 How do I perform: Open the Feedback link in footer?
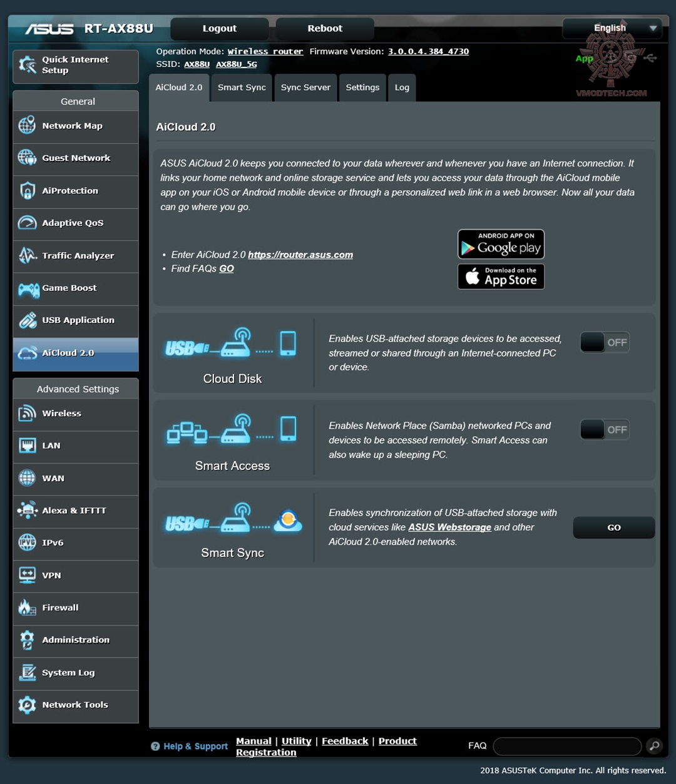click(345, 741)
